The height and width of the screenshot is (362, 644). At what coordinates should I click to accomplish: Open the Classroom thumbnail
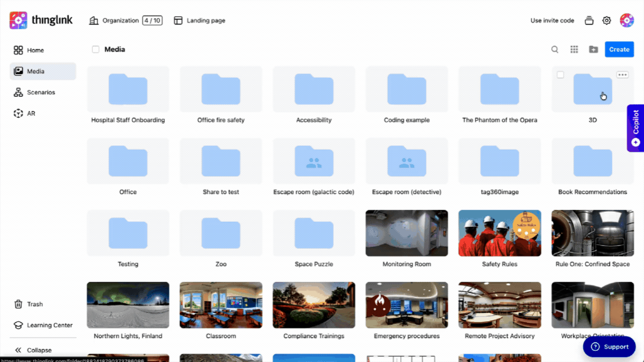pyautogui.click(x=221, y=305)
